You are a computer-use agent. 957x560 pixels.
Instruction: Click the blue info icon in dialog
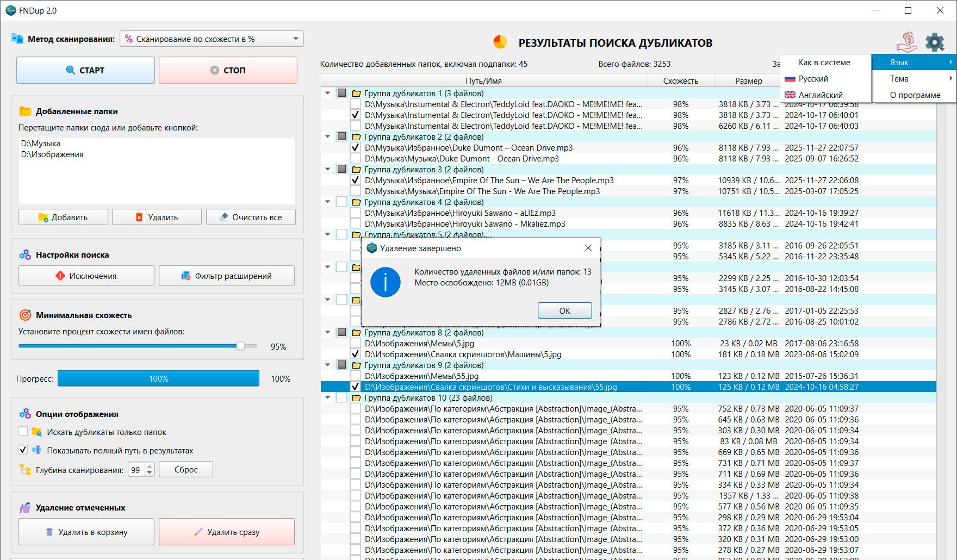click(385, 282)
